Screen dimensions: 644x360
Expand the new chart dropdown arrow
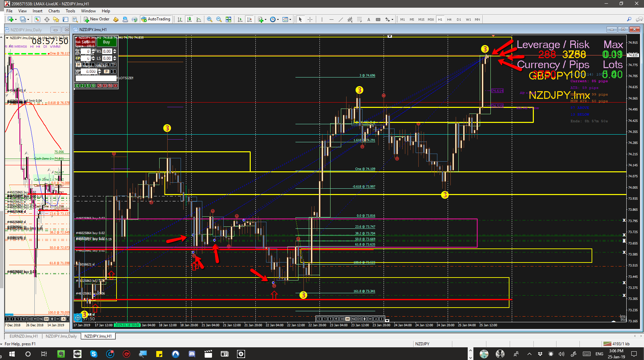tap(16, 20)
